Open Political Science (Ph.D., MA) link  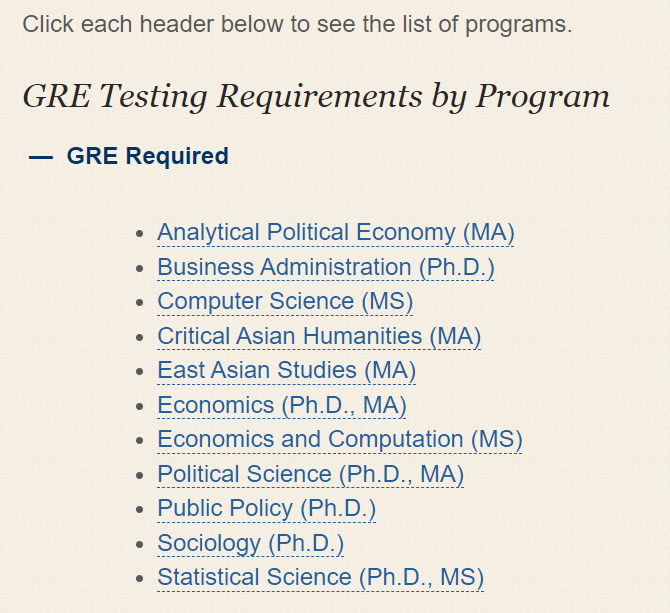pos(310,474)
